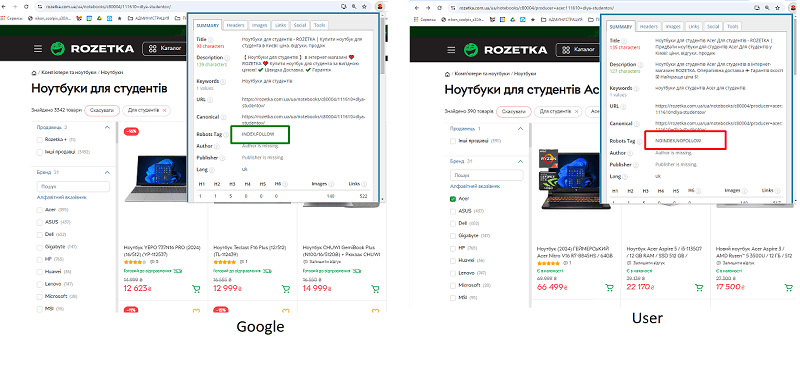Click brand search field in right window

(486, 176)
